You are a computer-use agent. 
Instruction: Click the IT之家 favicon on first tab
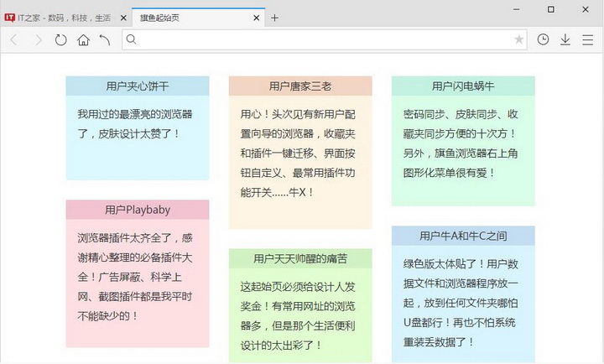point(9,18)
